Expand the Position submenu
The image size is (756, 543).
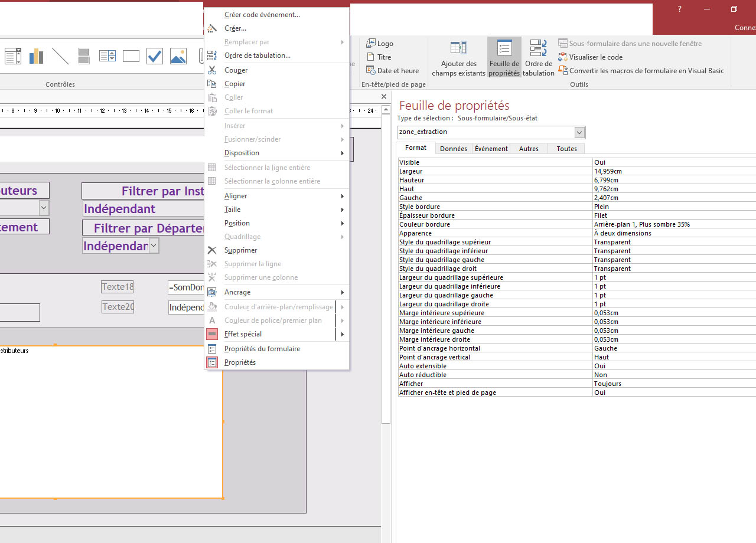coord(276,223)
